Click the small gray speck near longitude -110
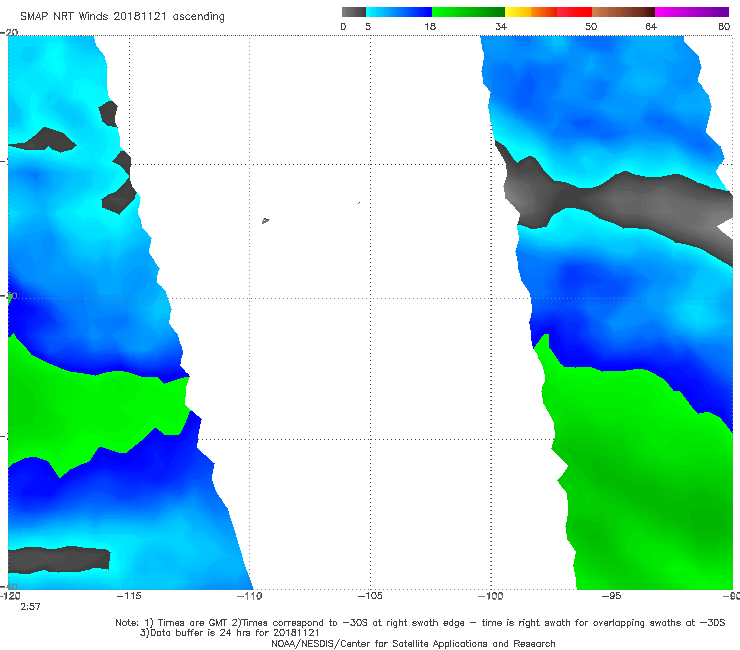Viewport: 740px width, 650px height. [x=265, y=220]
